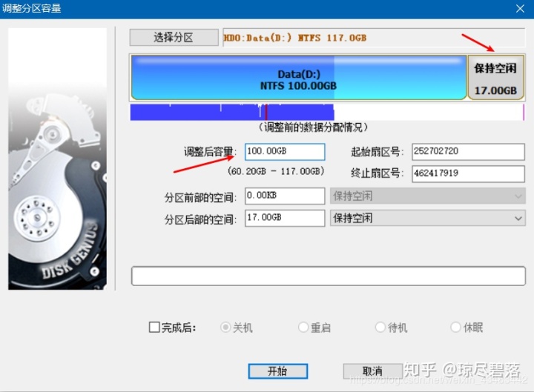This screenshot has width=534, height=392.
Task: Open the 分区后部的空间 保持空闲 dropdown
Action: pos(428,218)
